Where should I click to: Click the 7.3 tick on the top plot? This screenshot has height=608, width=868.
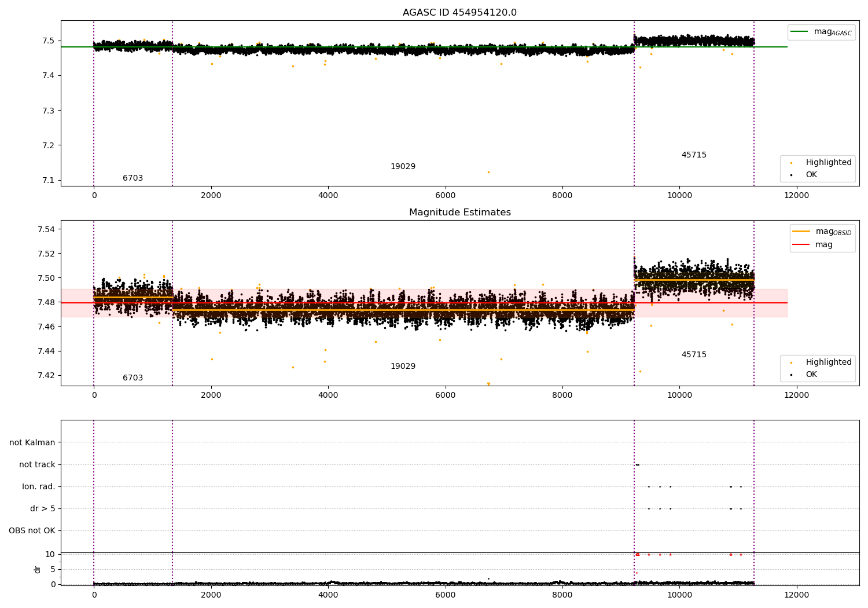(x=49, y=111)
